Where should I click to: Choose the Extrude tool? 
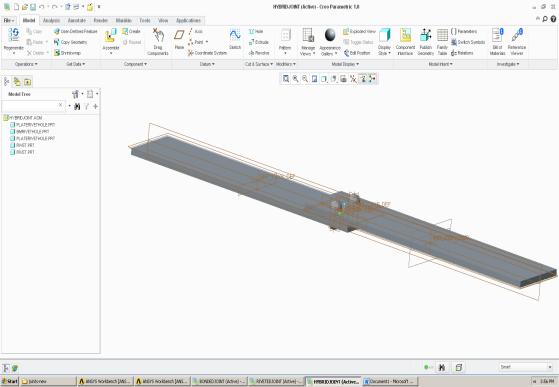pyautogui.click(x=259, y=42)
